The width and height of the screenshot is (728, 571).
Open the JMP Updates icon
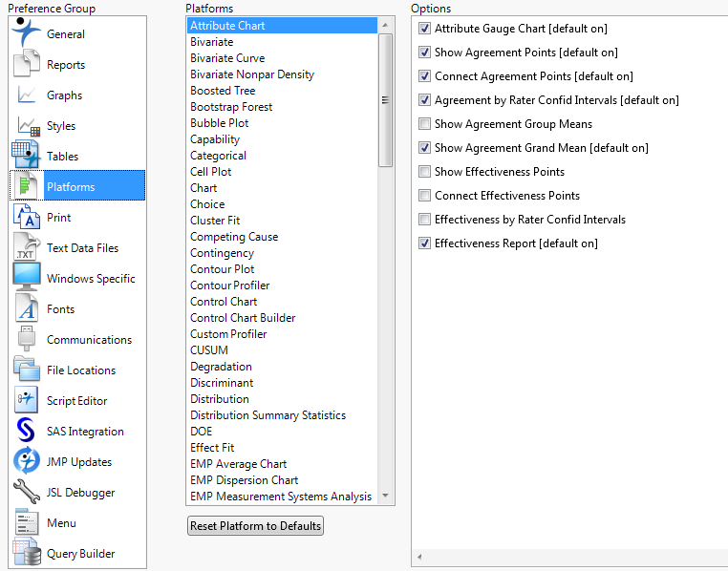tap(26, 460)
